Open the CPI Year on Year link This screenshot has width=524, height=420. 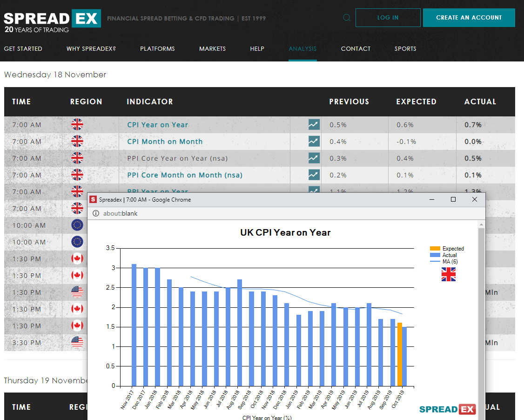158,125
